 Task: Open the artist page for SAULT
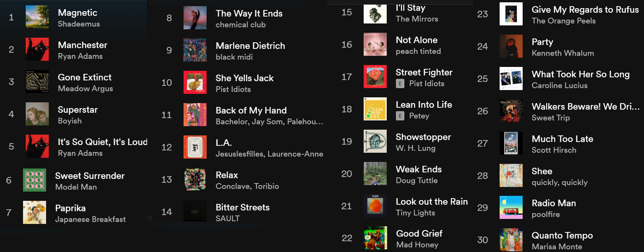pos(227,219)
